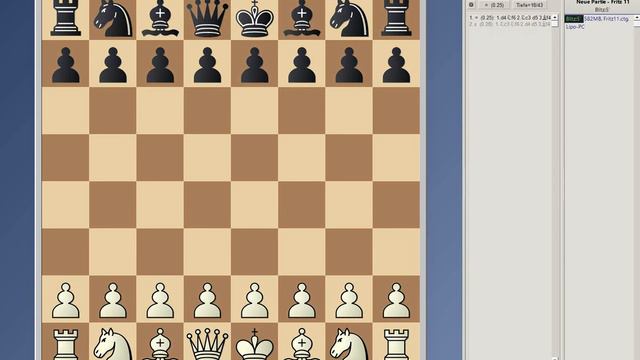Choose the white knight on b1
Image resolution: width=640 pixels, height=360 pixels.
click(113, 344)
